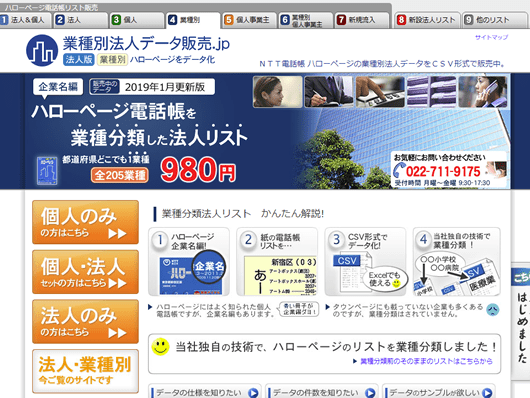Click the 企業名編 speech bubble label
Image resolution: width=530 pixels, height=398 pixels.
58,87
